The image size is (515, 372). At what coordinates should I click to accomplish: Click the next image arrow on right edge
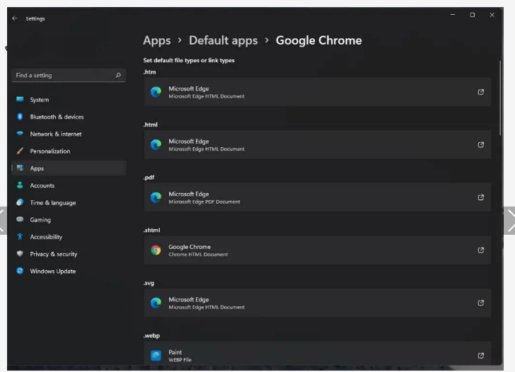pos(510,221)
